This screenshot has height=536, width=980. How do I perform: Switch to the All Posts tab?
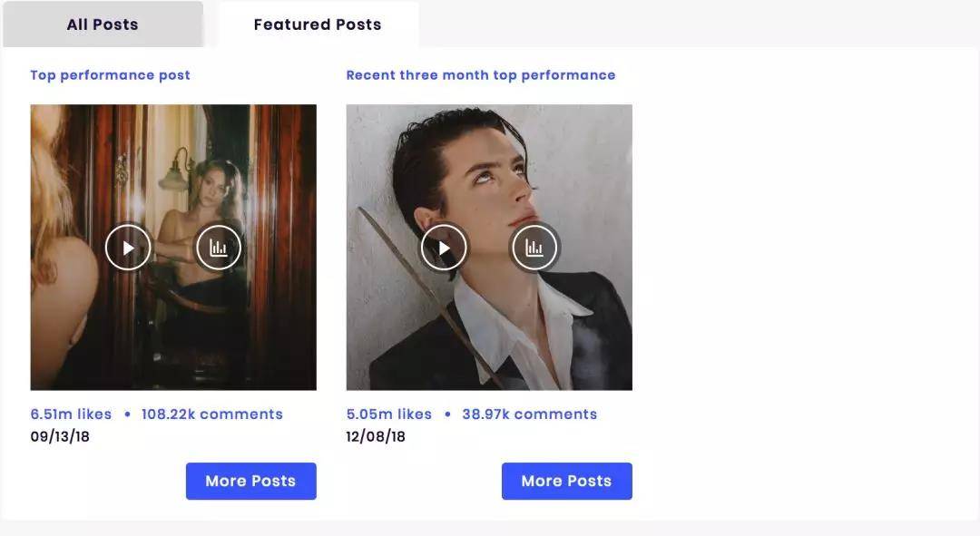point(103,24)
